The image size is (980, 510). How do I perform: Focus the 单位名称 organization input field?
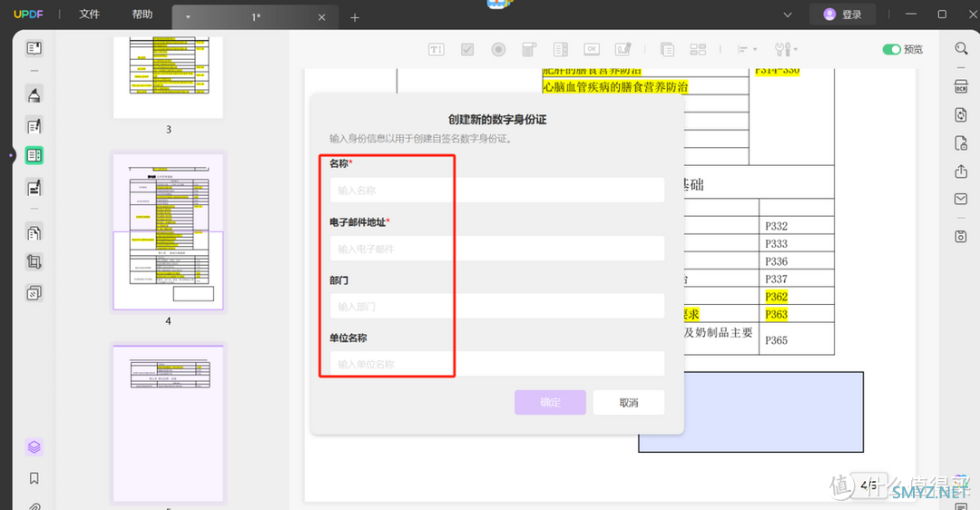click(x=497, y=364)
